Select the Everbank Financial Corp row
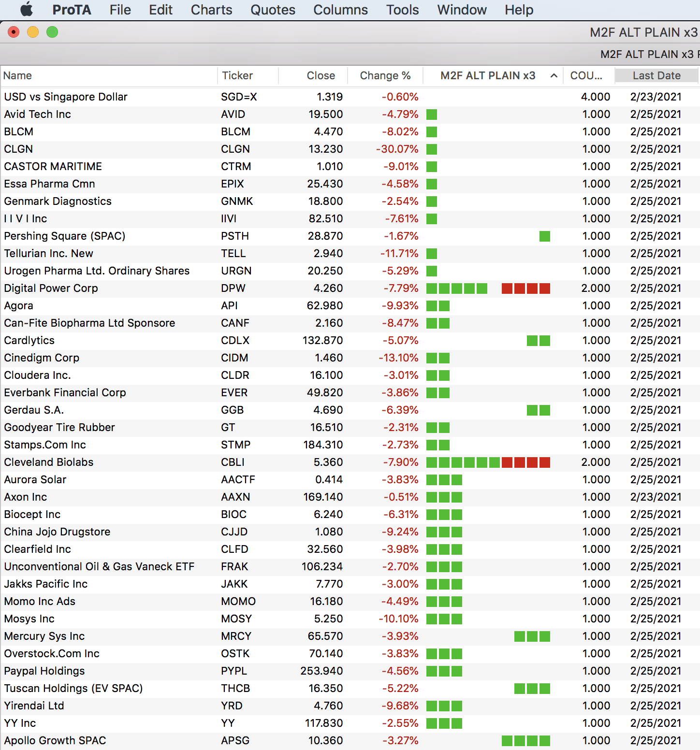The width and height of the screenshot is (700, 750). (350, 393)
